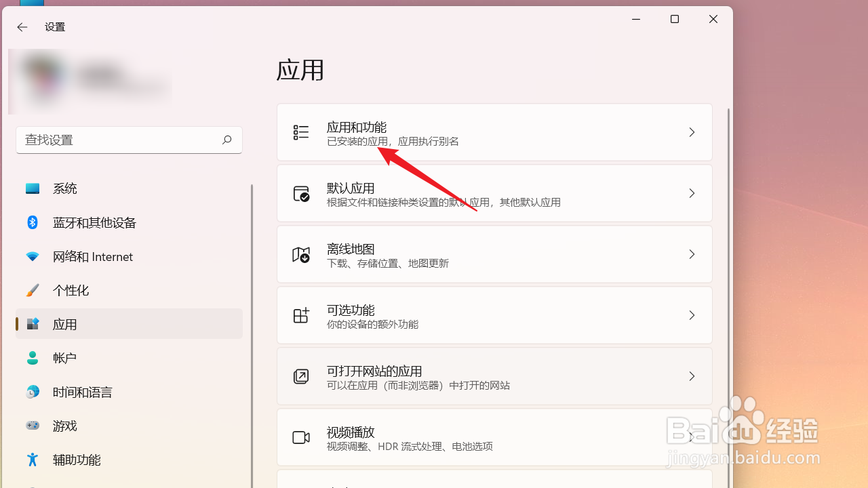Expand 可选功能 via its chevron
Screen dimensions: 868x488
692,315
